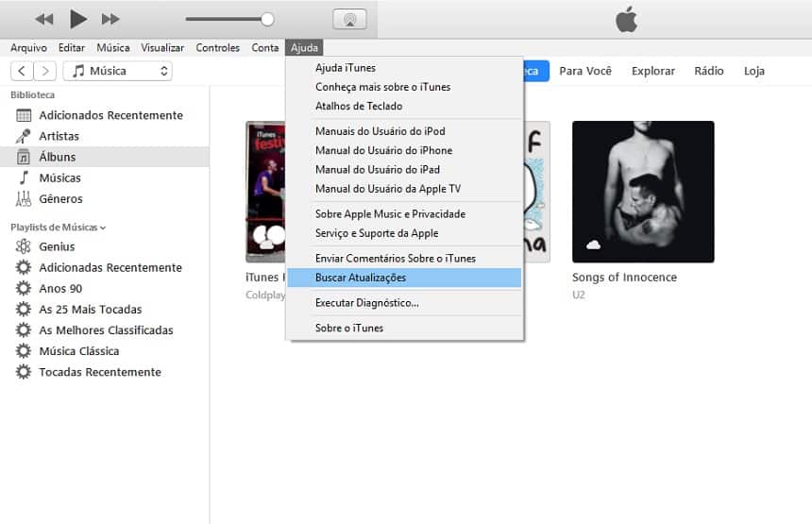Select Adicionados Recentemente in Biblioteca
Screen dimensions: 812x524
(105, 115)
